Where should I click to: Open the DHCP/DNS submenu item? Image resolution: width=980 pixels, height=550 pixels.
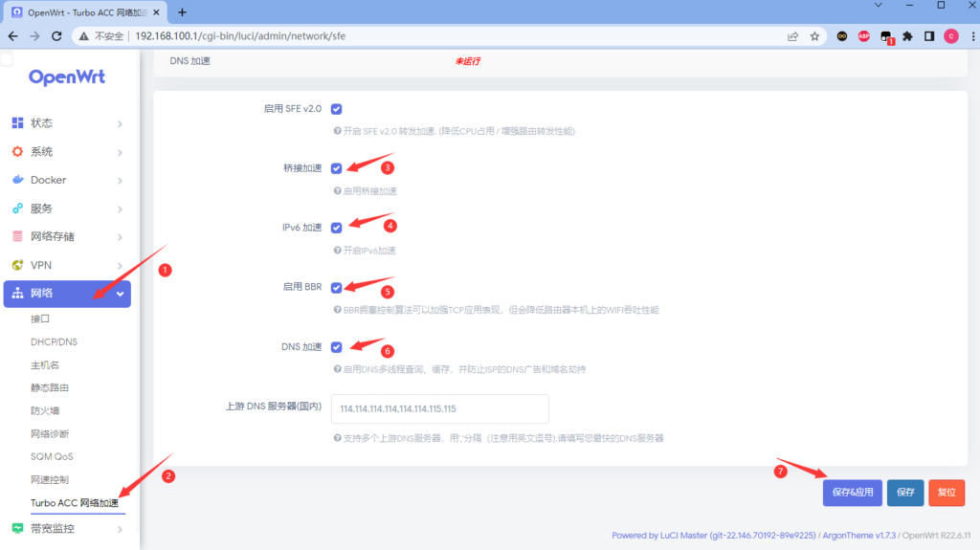pyautogui.click(x=54, y=341)
